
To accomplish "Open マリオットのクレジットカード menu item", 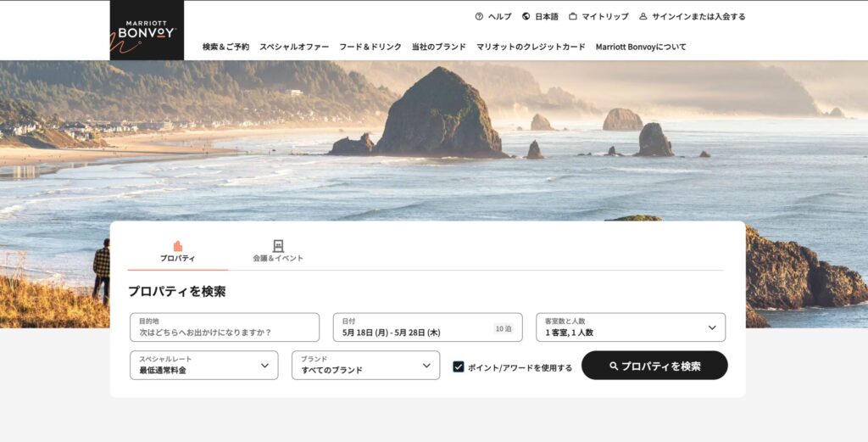I will click(531, 47).
